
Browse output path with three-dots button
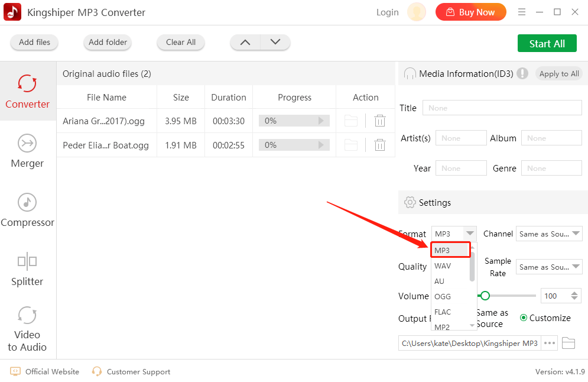click(550, 343)
